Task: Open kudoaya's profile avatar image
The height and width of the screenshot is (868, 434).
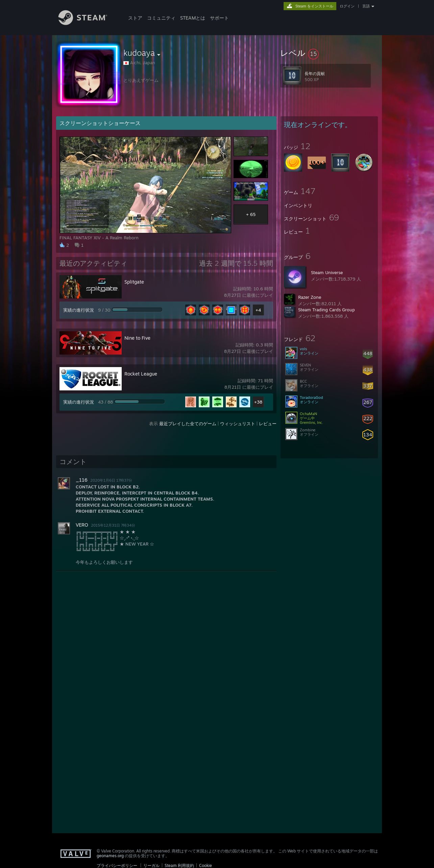Action: point(89,74)
